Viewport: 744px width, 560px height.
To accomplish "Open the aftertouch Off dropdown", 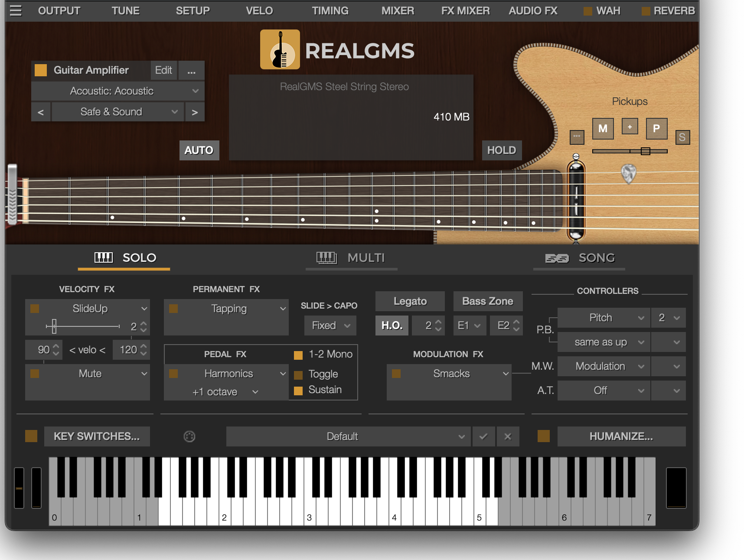I will [x=604, y=391].
